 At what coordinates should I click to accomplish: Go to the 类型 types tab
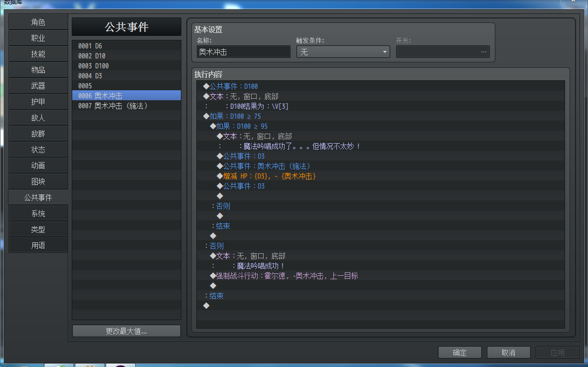(38, 229)
